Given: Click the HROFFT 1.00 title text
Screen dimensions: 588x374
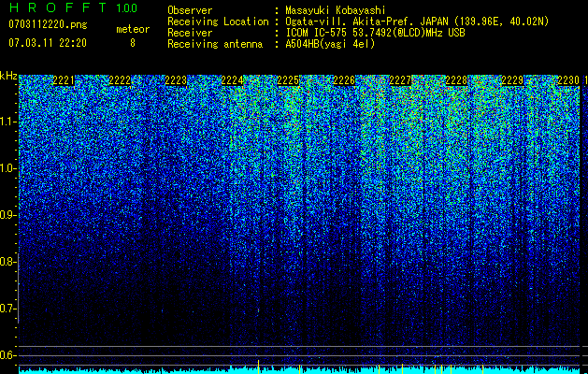Looking at the screenshot, I should tap(73, 7).
